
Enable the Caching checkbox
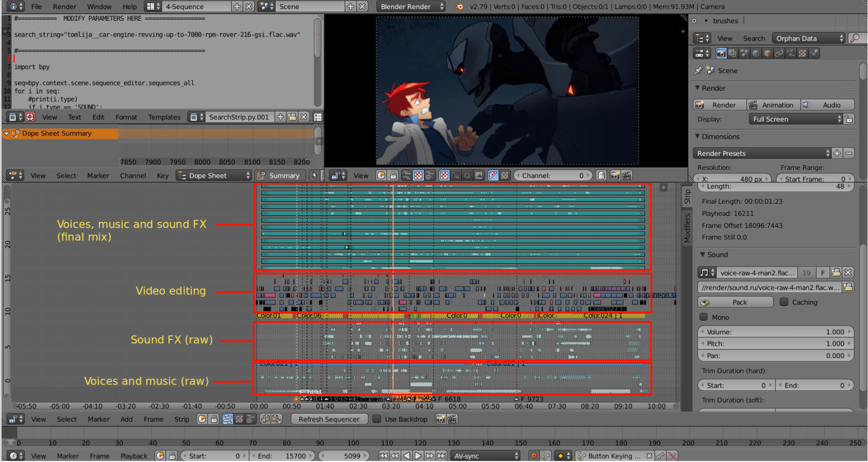[784, 302]
